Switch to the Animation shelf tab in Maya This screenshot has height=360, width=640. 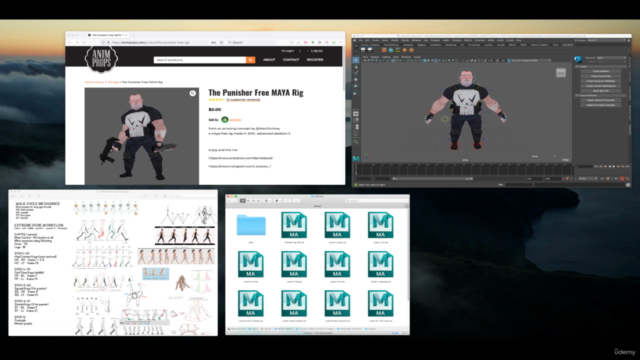click(436, 45)
